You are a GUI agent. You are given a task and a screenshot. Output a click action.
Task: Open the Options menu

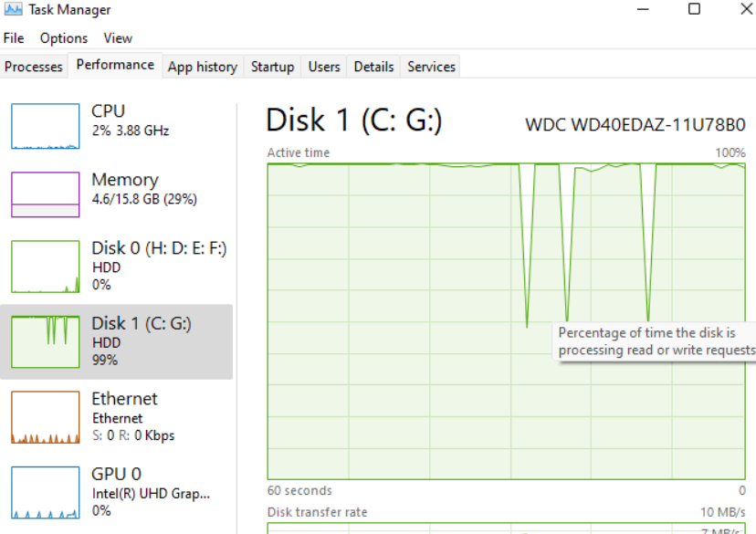[x=63, y=38]
